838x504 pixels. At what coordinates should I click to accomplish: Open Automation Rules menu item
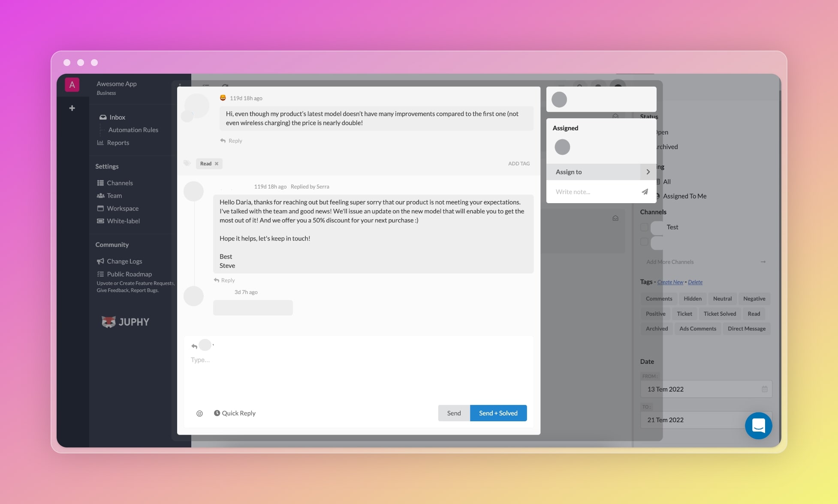pyautogui.click(x=132, y=130)
